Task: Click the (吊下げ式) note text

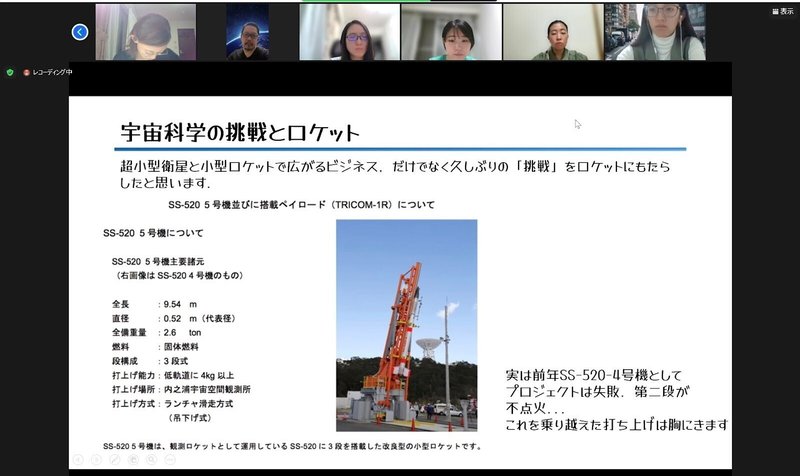Action: pyautogui.click(x=189, y=418)
